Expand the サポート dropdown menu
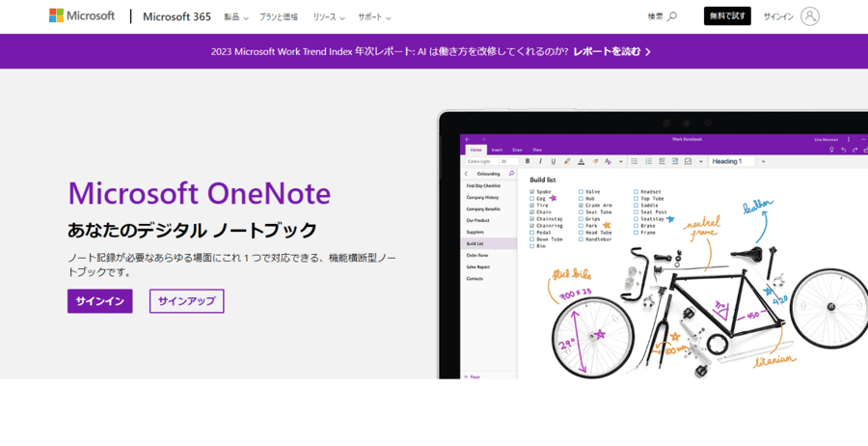This screenshot has height=446, width=868. pyautogui.click(x=374, y=17)
